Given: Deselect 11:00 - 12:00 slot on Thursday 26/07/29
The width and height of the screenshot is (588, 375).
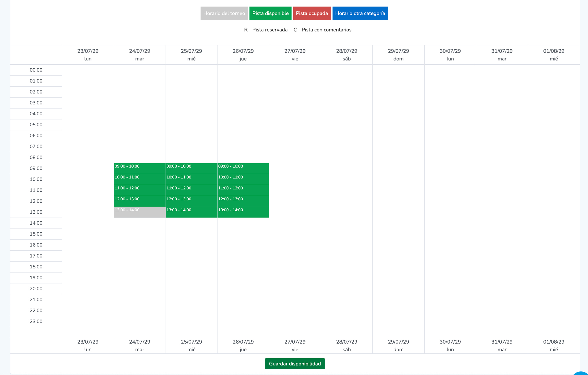Looking at the screenshot, I should coord(243,191).
